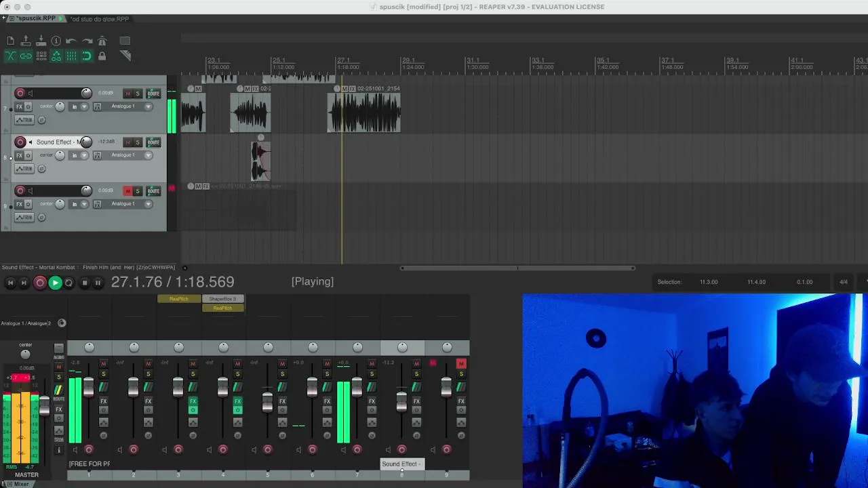The width and height of the screenshot is (868, 488).
Task: Arm track 7 for recording
Action: pyautogui.click(x=20, y=93)
